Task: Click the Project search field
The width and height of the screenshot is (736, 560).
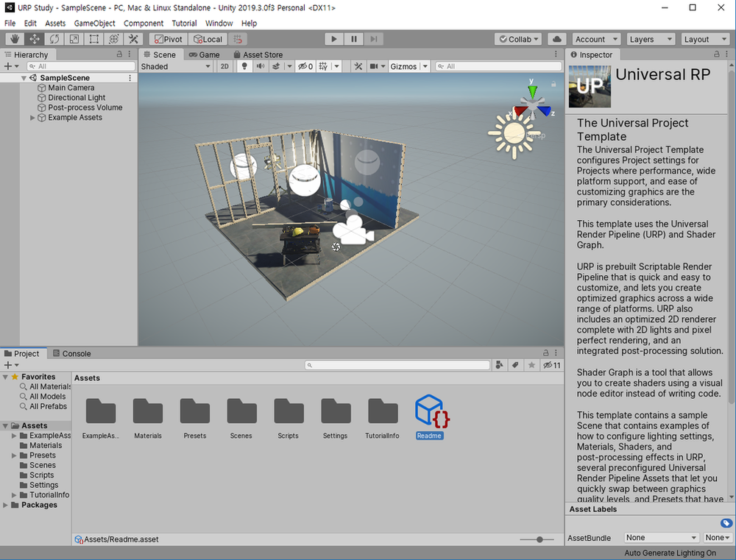Action: click(x=397, y=365)
